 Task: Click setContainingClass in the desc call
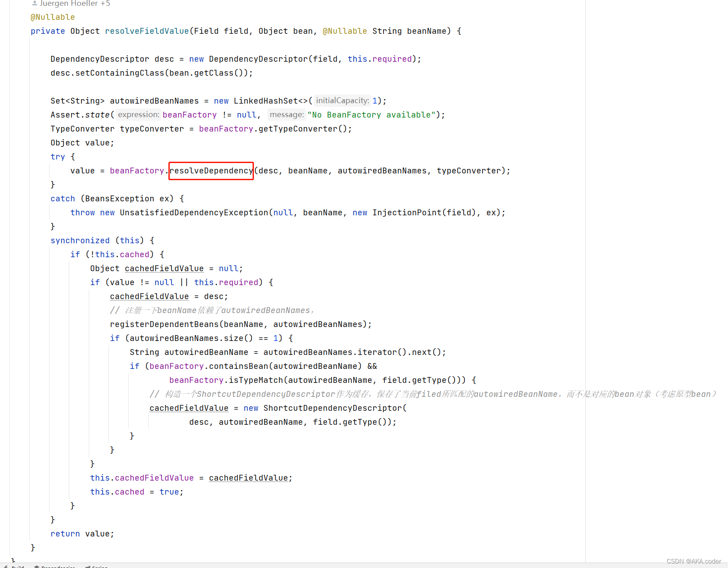(120, 73)
